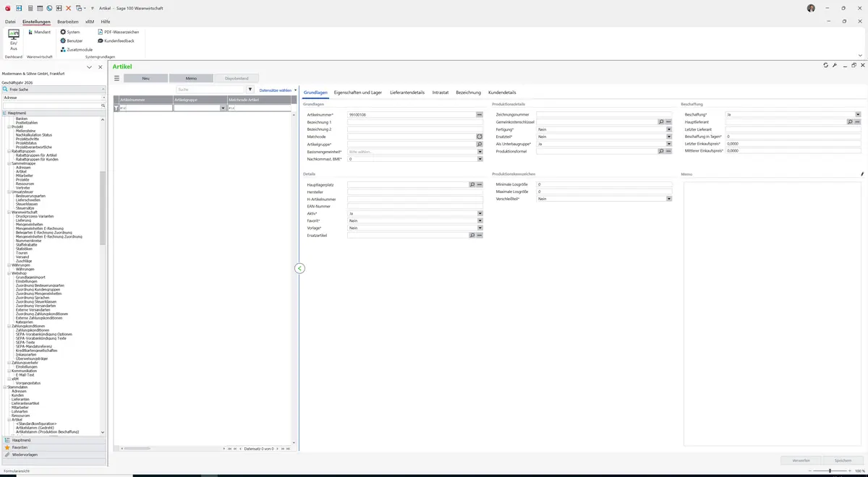The width and height of the screenshot is (868, 477).
Task: Click the Verwerfen button
Action: [x=801, y=460]
